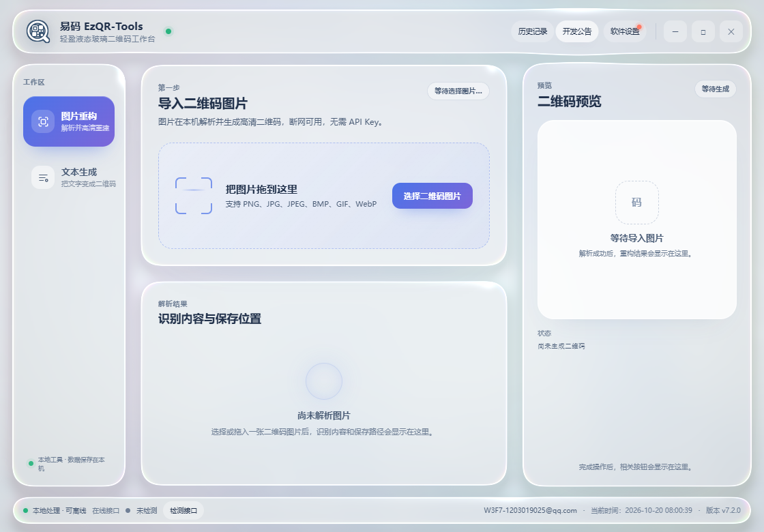The width and height of the screenshot is (764, 532).
Task: Click the 支持 PNG、JPG、JPEG formats text
Action: point(301,204)
